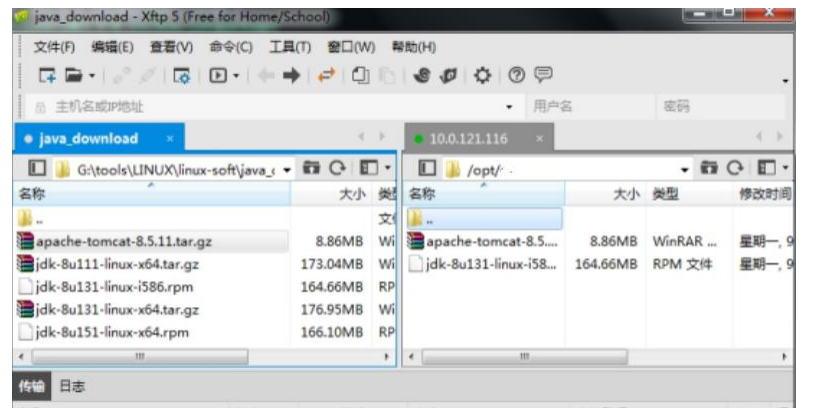Open options via the gear icon
The image size is (815, 416).
pyautogui.click(x=482, y=76)
